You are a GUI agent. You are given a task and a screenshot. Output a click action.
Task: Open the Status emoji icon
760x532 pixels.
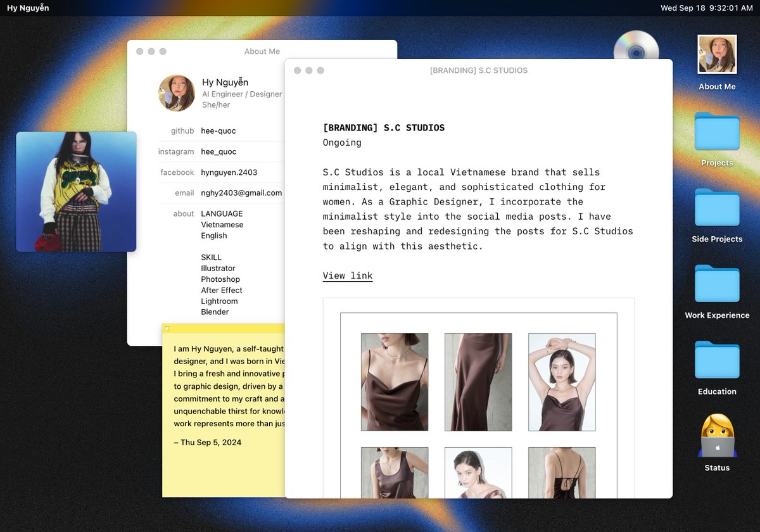717,436
